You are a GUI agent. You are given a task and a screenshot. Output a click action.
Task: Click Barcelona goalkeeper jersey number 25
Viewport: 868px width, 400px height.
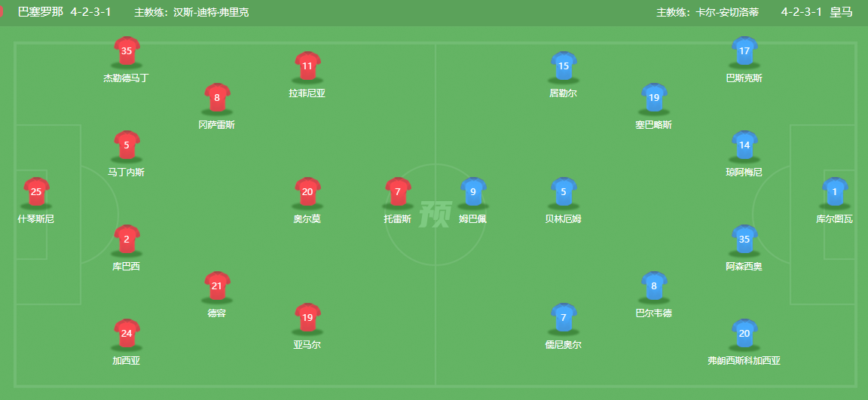coord(36,191)
